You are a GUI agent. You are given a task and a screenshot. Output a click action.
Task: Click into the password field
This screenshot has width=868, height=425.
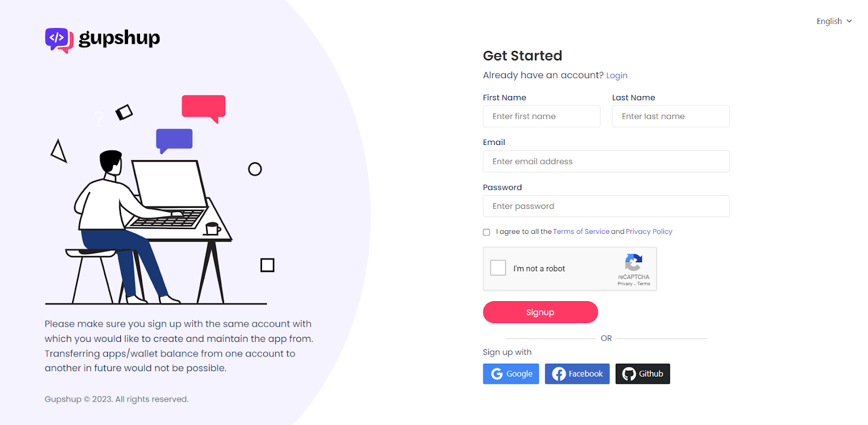pyautogui.click(x=606, y=207)
